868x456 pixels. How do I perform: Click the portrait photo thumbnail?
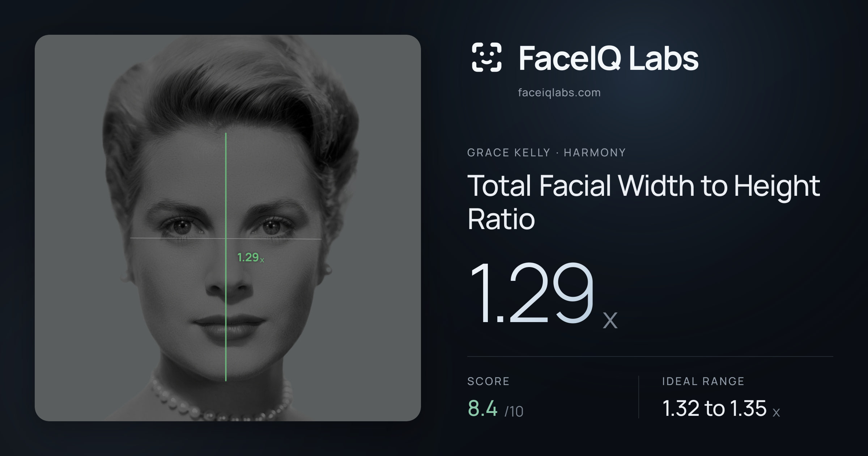pos(228,228)
